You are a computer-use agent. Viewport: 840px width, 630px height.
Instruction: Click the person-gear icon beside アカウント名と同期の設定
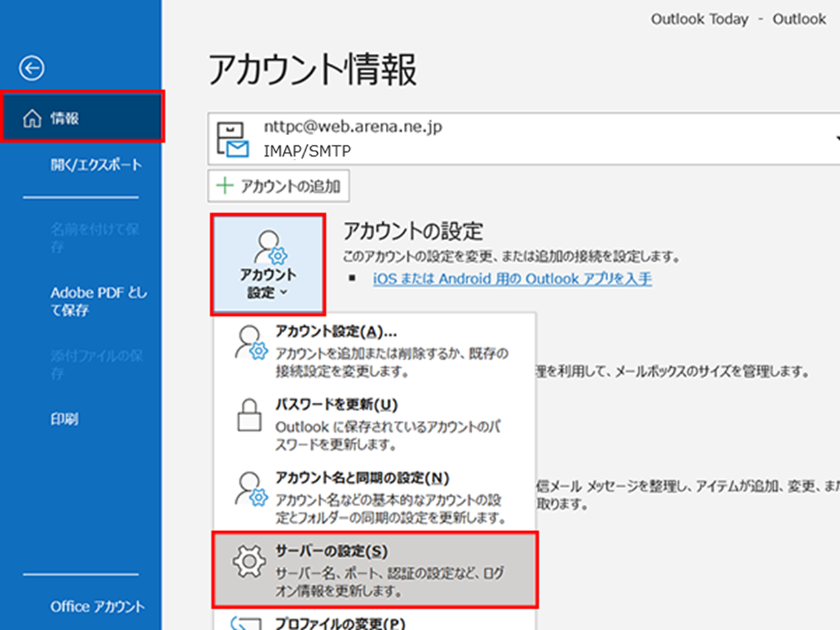tap(250, 490)
